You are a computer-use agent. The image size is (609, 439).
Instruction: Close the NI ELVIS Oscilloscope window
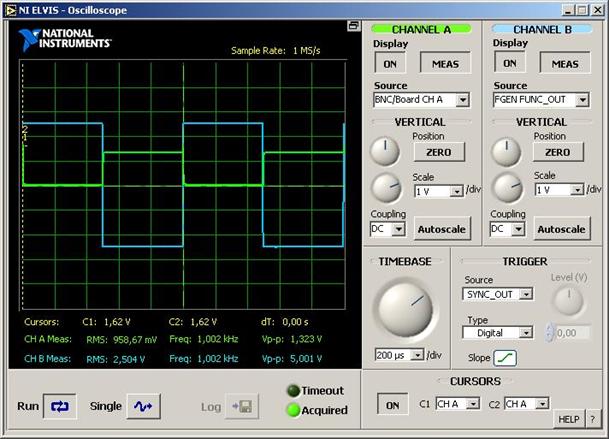598,10
